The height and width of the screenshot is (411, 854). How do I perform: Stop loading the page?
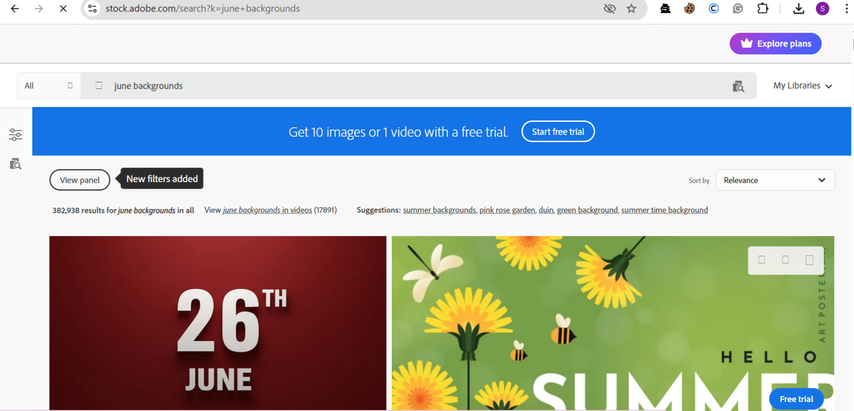point(62,9)
